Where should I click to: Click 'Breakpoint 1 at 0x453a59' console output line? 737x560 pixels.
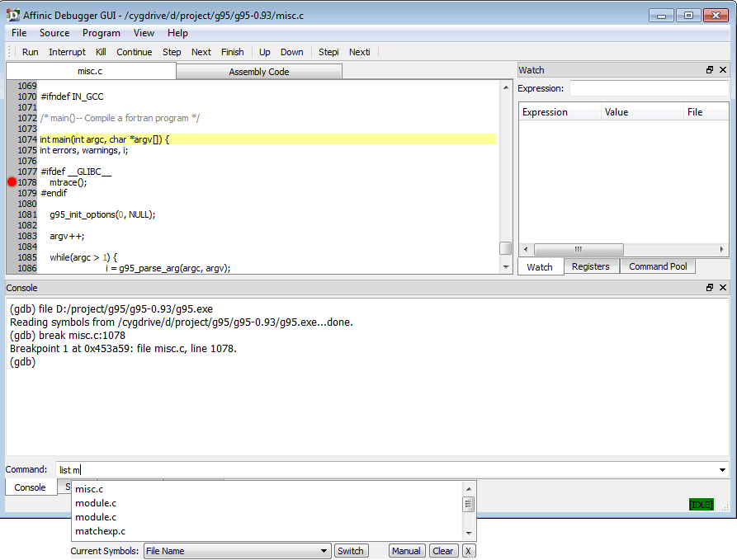(123, 349)
